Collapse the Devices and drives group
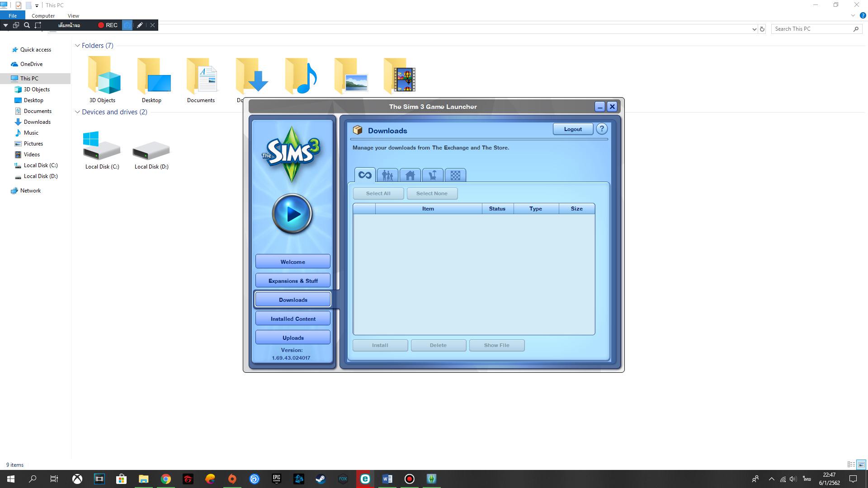The image size is (868, 488). tap(77, 112)
